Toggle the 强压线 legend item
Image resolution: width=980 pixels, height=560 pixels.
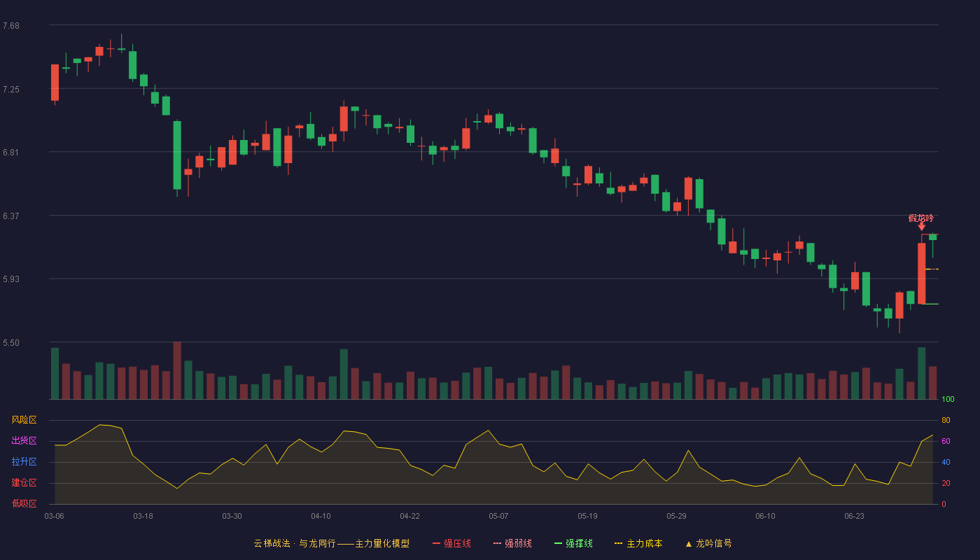pos(451,543)
